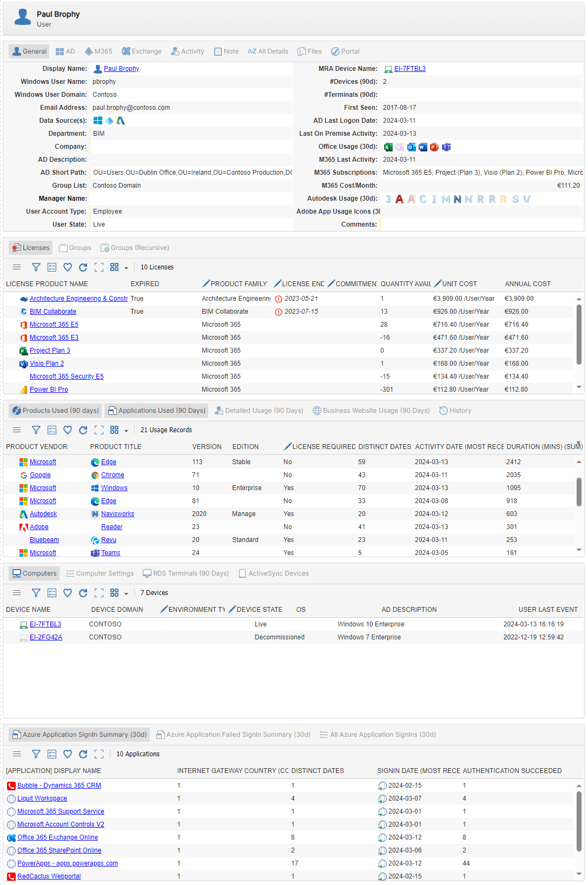Open the Navisworks product link
588x885 pixels.
[117, 514]
